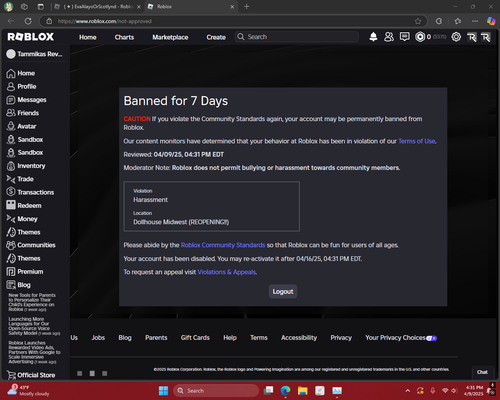Read the Open-Source Voice Safety Model post
This screenshot has height=400, width=500.
[x=34, y=326]
